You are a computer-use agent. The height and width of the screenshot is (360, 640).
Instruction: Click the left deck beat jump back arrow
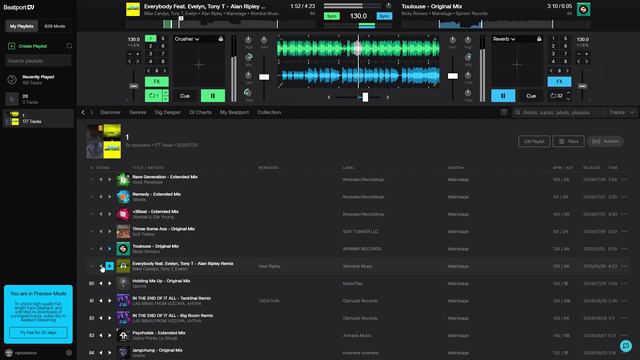point(149,71)
